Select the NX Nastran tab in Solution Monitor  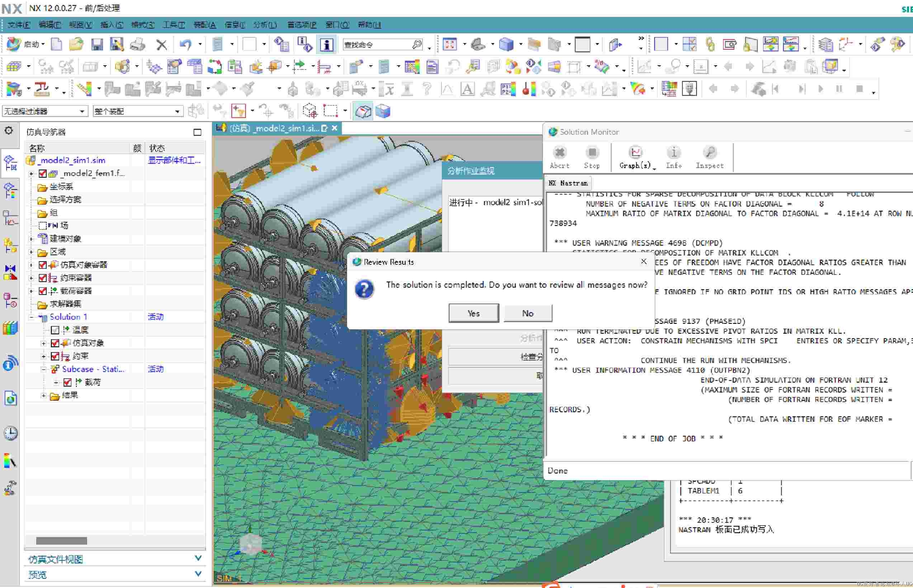click(568, 183)
